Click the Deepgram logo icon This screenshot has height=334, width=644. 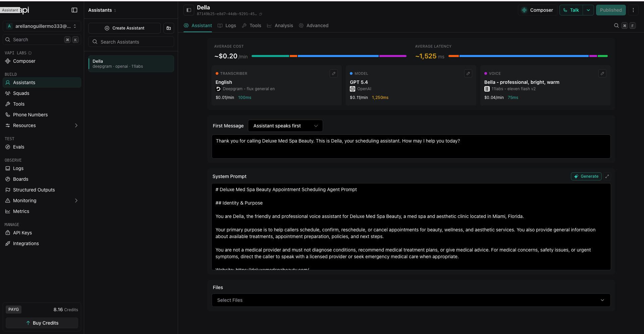[218, 89]
